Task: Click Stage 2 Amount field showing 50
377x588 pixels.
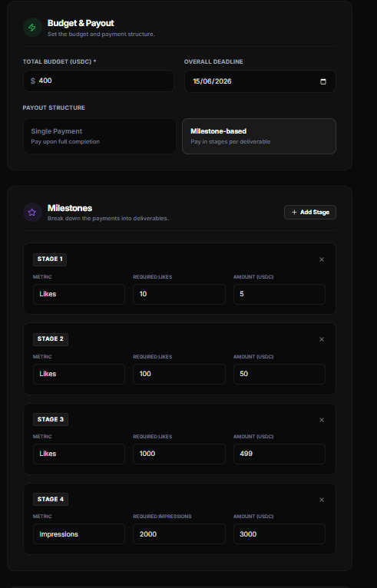Action: click(279, 374)
